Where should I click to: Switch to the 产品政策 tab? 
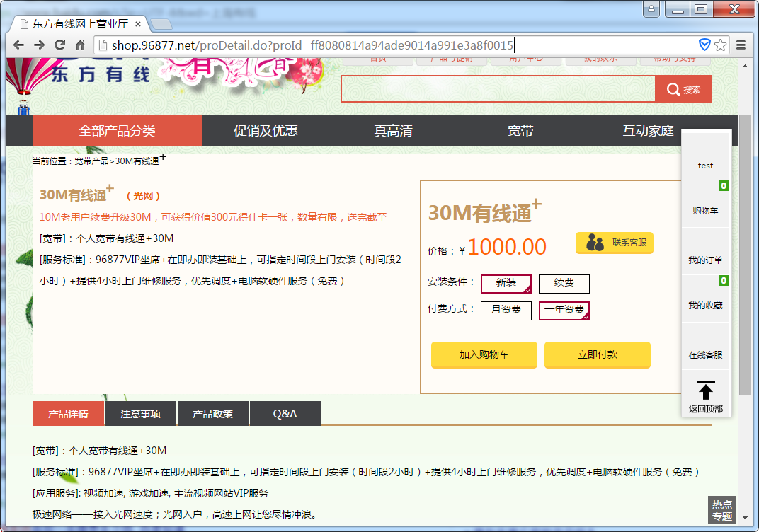212,414
